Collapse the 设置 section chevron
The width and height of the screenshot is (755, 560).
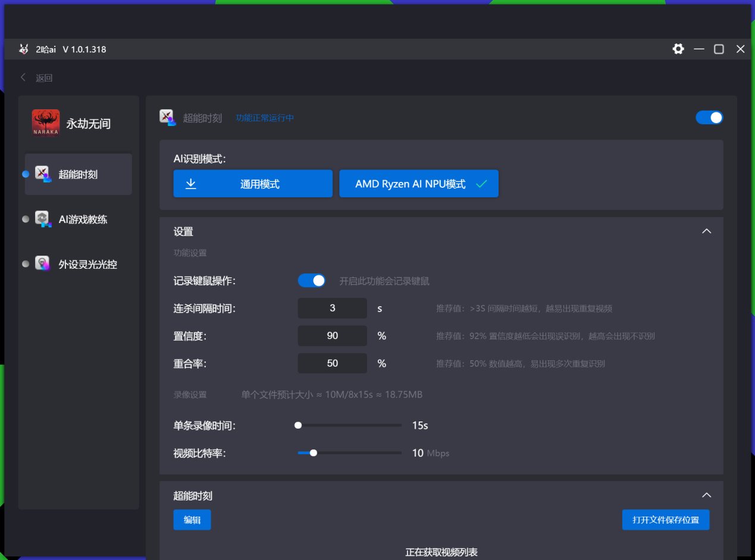click(x=706, y=231)
